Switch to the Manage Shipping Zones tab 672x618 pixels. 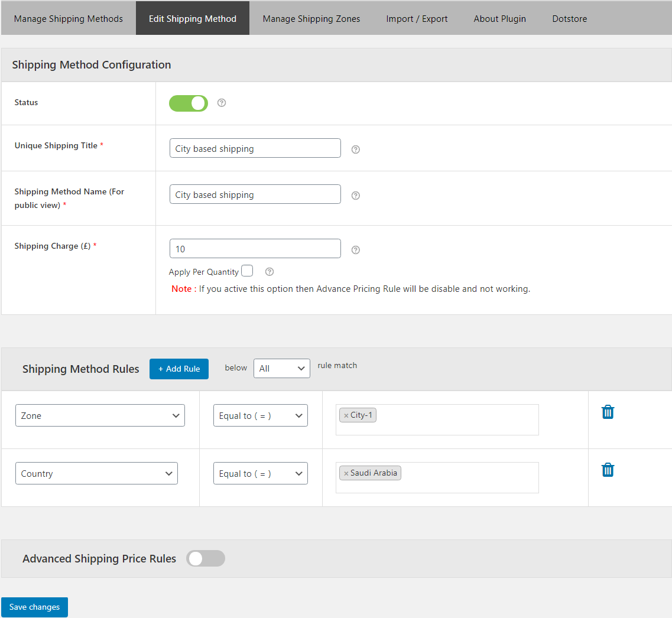311,18
